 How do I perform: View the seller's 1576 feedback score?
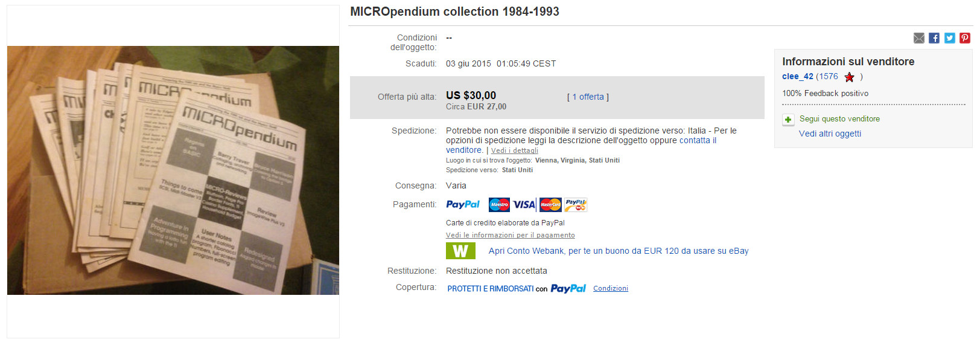(x=828, y=77)
